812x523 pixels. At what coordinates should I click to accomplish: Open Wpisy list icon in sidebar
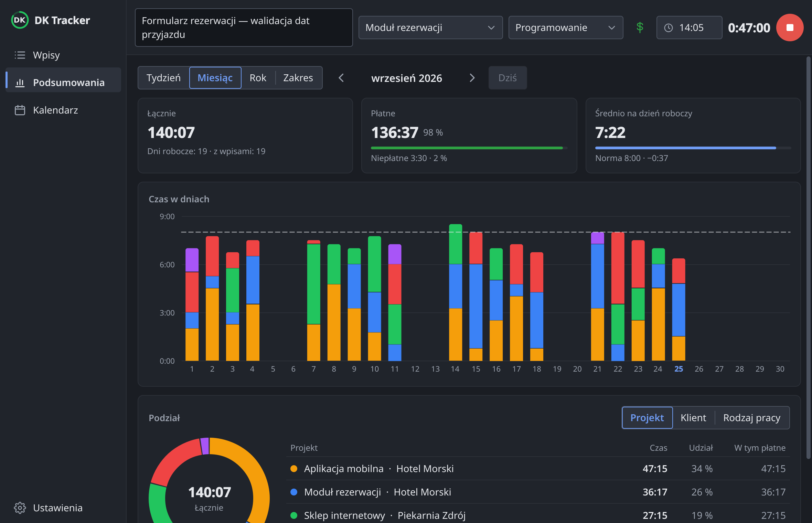pos(20,55)
